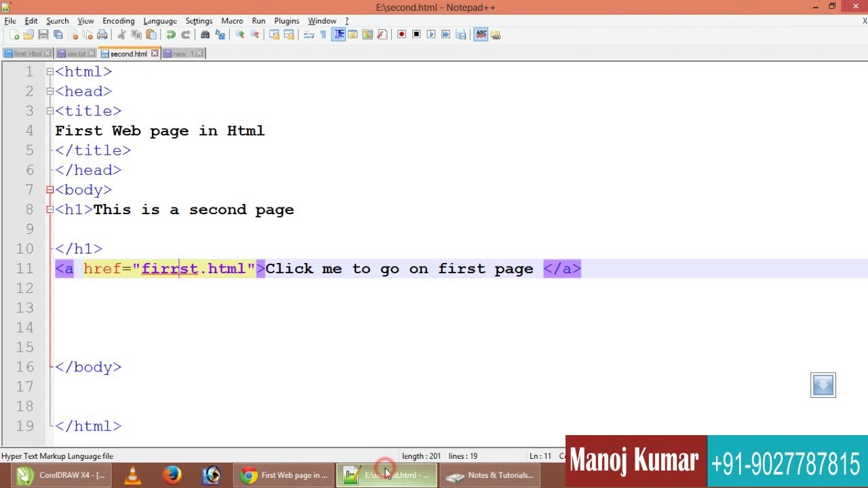Open the Edit menu

pyautogui.click(x=31, y=21)
